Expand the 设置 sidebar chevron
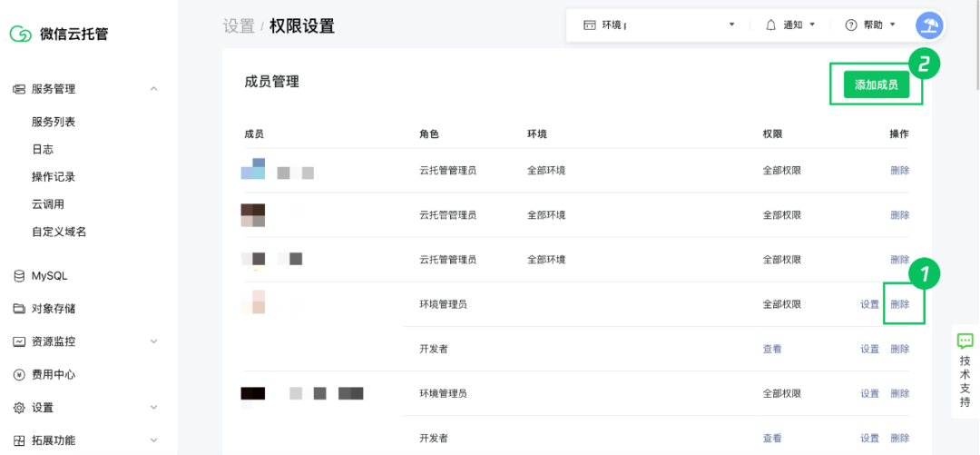 point(153,408)
